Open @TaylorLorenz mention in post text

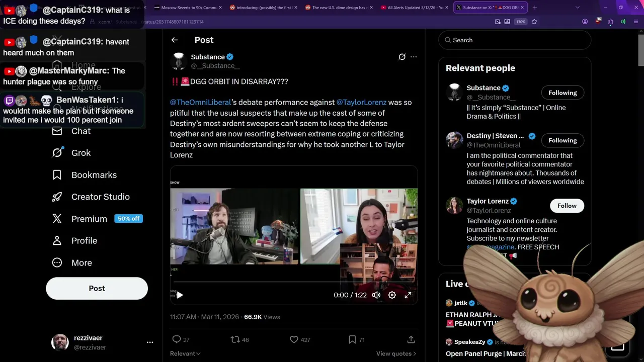tap(361, 102)
